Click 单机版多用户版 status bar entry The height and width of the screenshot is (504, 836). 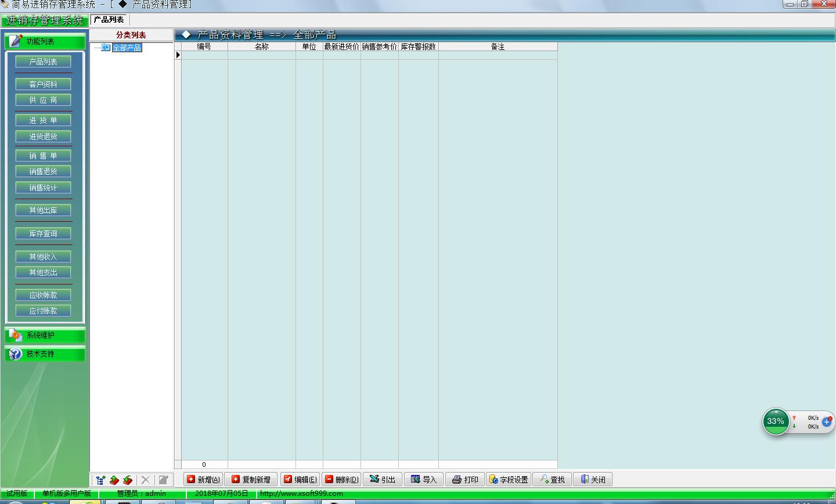coord(67,494)
